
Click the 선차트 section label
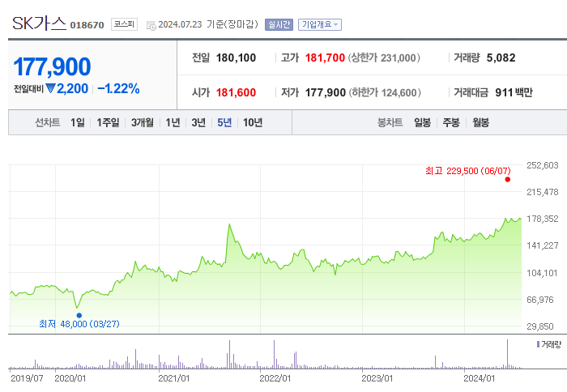[x=47, y=122]
